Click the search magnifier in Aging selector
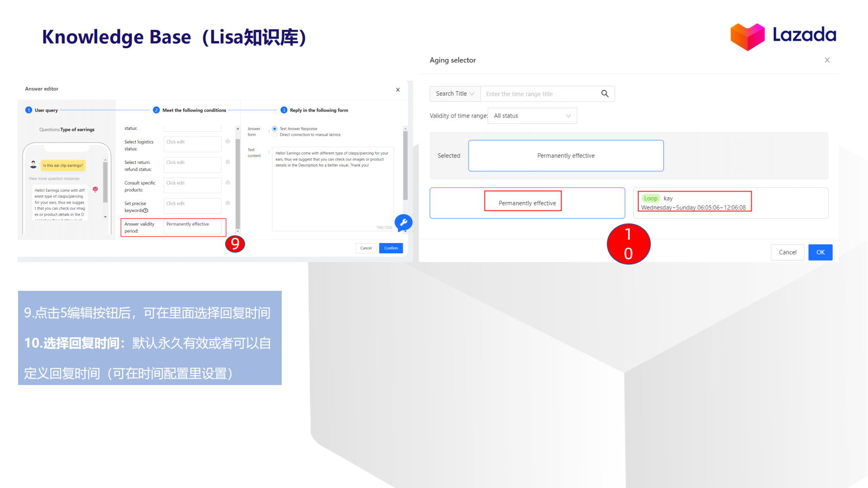Viewport: 868px width, 488px height. click(604, 94)
